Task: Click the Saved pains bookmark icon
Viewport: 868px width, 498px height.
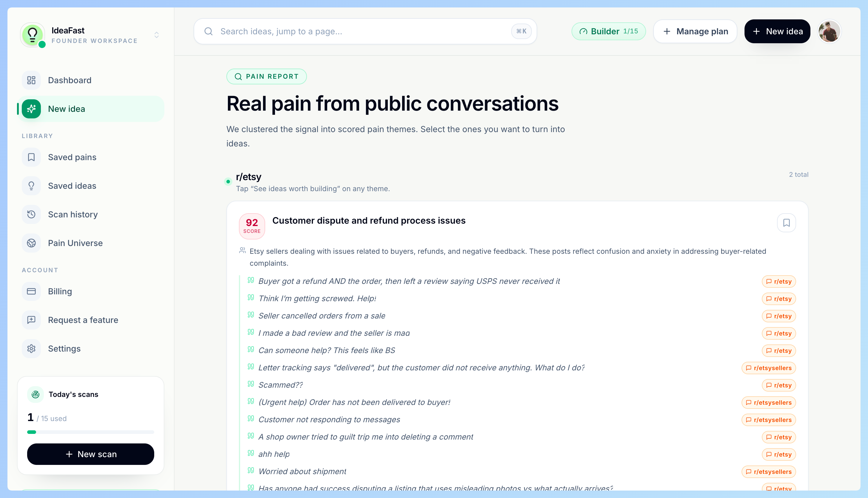Action: (31, 157)
